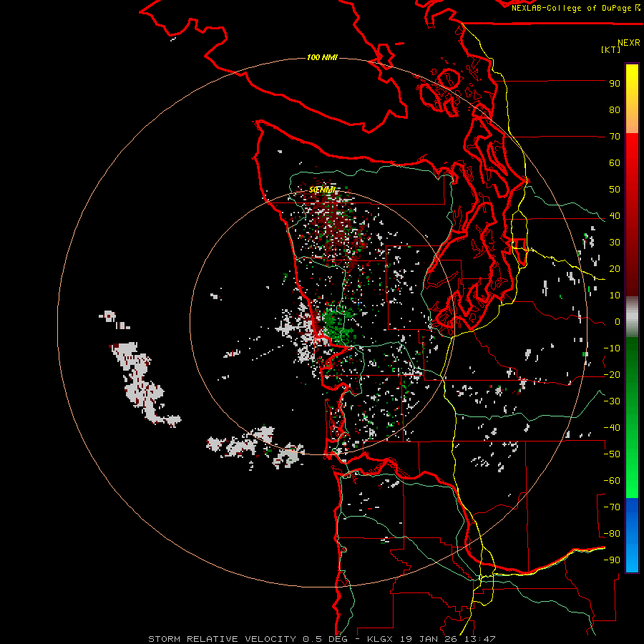
Task: Click the 13:47 timestamp in caption
Action: [x=481, y=639]
